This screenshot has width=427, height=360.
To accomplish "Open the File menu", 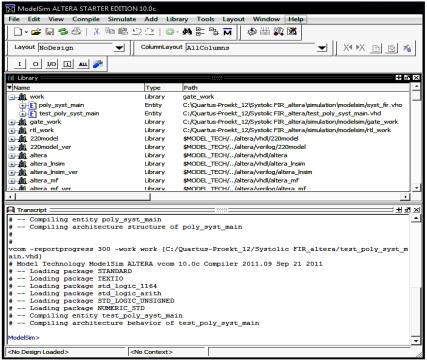I will pyautogui.click(x=14, y=19).
